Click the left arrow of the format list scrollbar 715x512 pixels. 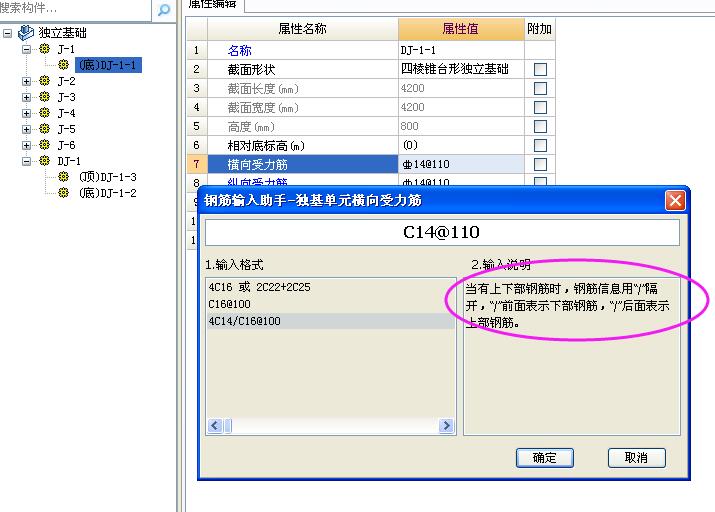pyautogui.click(x=215, y=426)
